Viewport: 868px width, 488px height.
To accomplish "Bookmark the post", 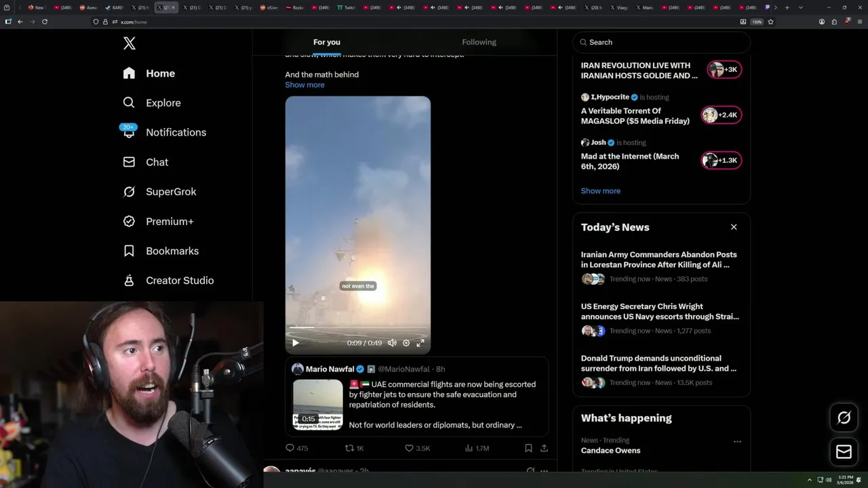I will click(x=528, y=448).
